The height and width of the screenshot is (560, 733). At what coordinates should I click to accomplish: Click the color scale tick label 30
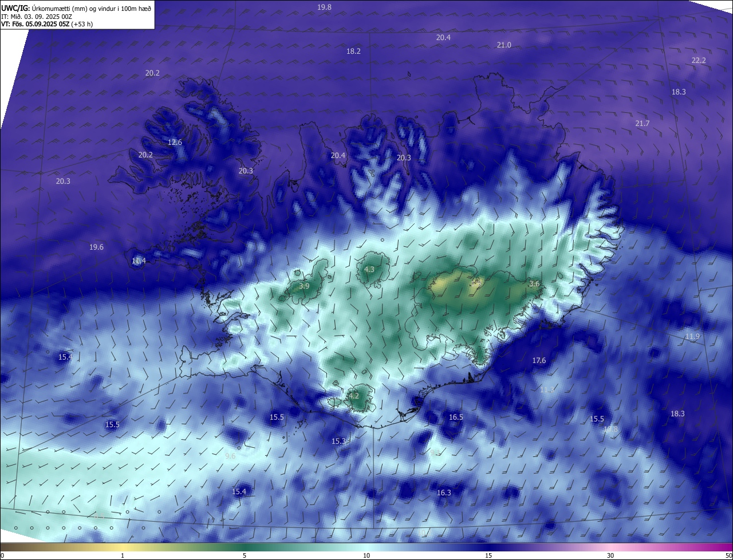[x=610, y=555]
